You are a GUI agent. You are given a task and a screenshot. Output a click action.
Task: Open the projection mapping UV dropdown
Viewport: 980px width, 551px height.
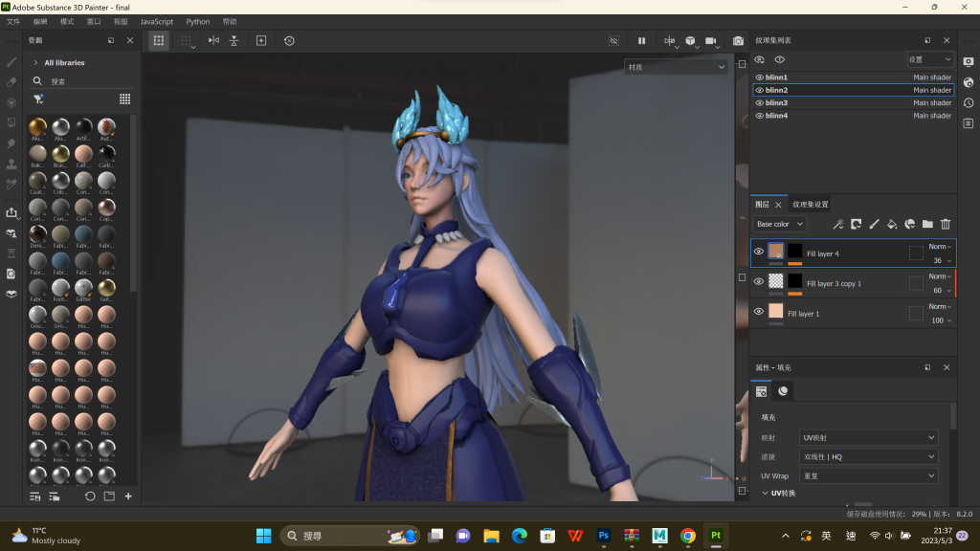pyautogui.click(x=868, y=438)
